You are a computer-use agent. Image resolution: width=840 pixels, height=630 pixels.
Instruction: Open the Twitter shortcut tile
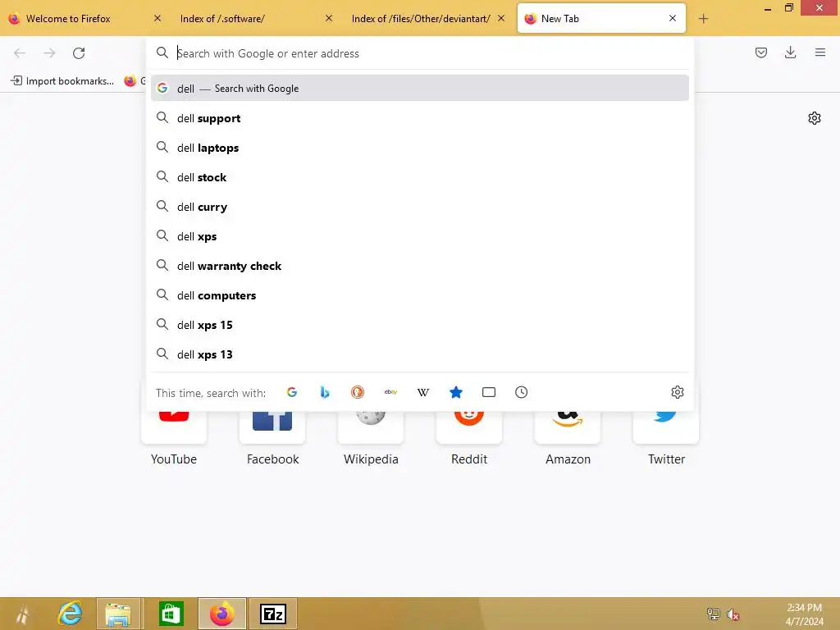click(x=666, y=427)
